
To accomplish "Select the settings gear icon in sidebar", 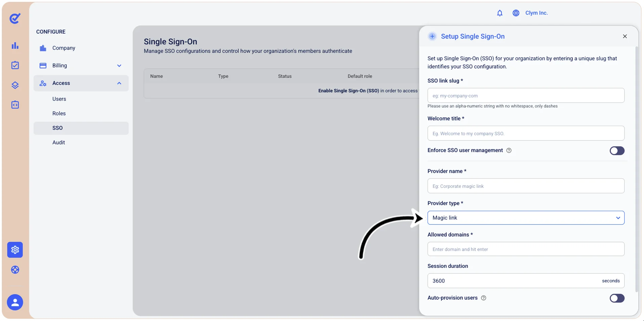I will click(x=15, y=250).
